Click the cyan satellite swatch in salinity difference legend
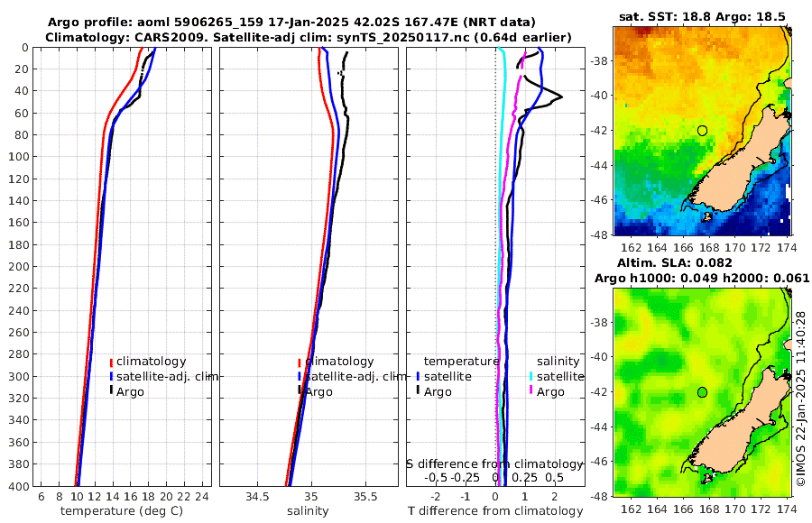The image size is (812, 523). [531, 376]
